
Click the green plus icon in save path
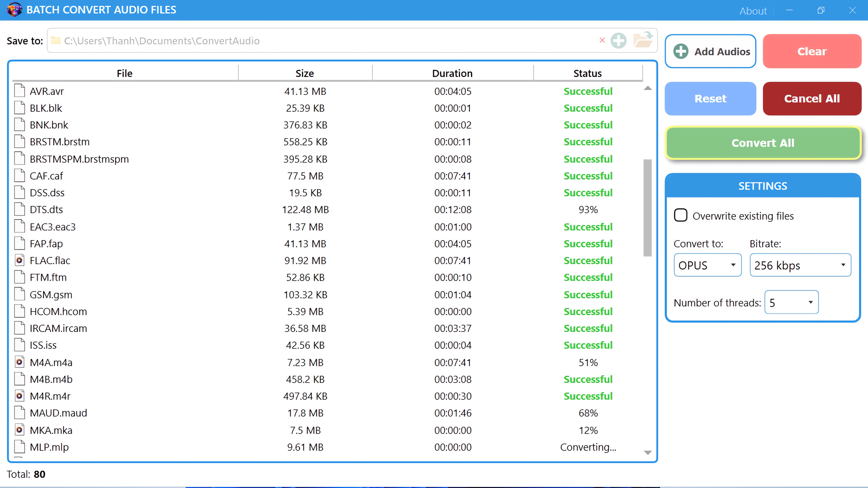click(618, 41)
